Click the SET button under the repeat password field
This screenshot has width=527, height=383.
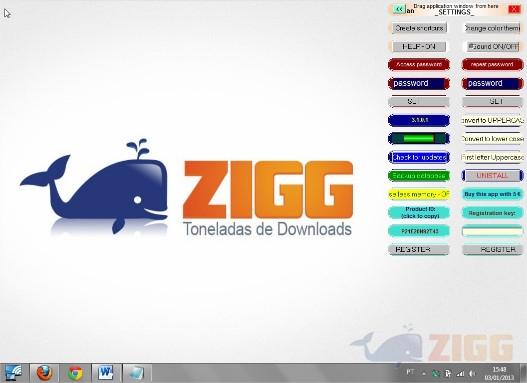click(492, 101)
